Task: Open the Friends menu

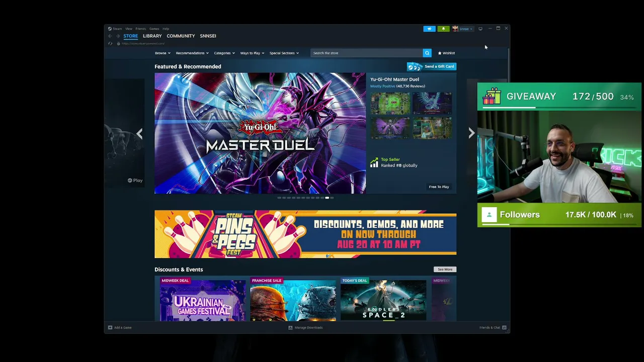Action: [140, 29]
